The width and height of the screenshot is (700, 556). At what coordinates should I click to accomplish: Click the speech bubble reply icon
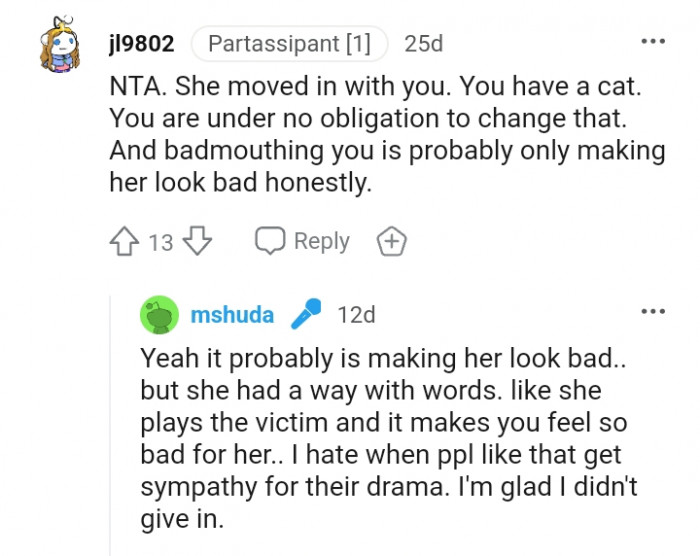[x=270, y=241]
